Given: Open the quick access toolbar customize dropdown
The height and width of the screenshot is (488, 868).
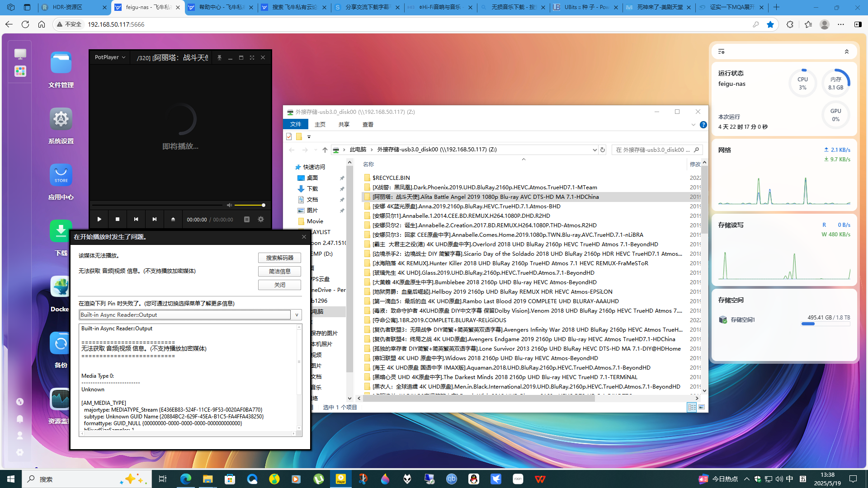Looking at the screenshot, I should click(309, 136).
